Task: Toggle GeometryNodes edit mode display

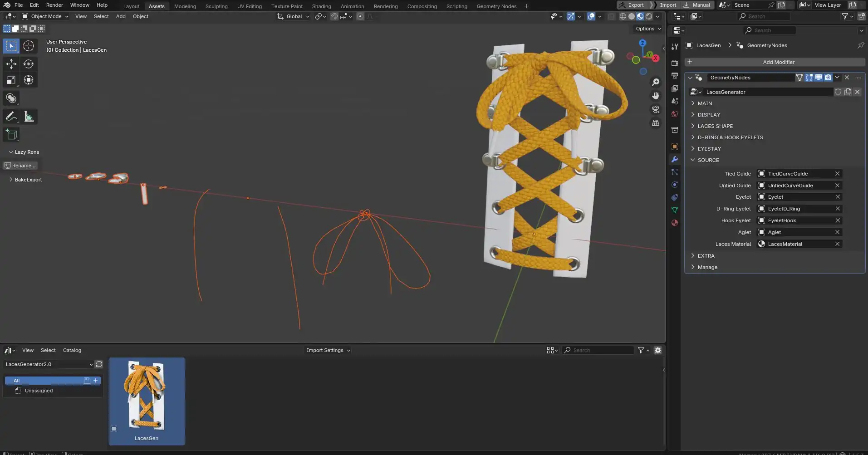Action: (809, 78)
